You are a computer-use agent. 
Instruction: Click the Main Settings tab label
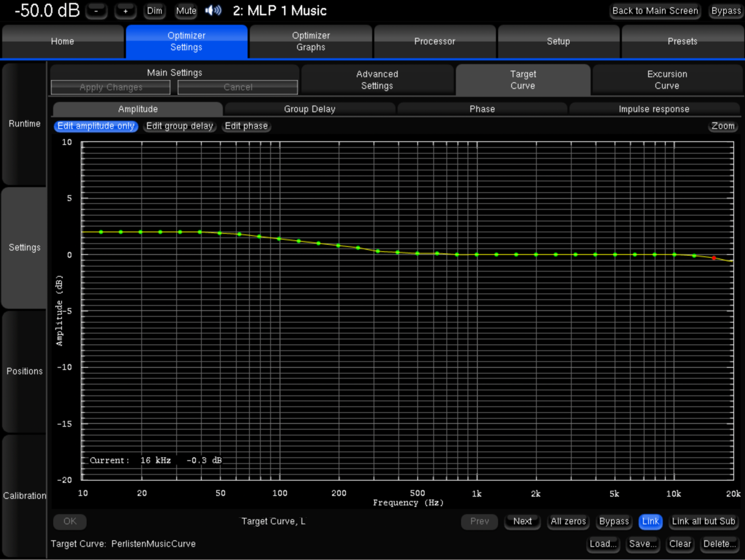click(175, 73)
